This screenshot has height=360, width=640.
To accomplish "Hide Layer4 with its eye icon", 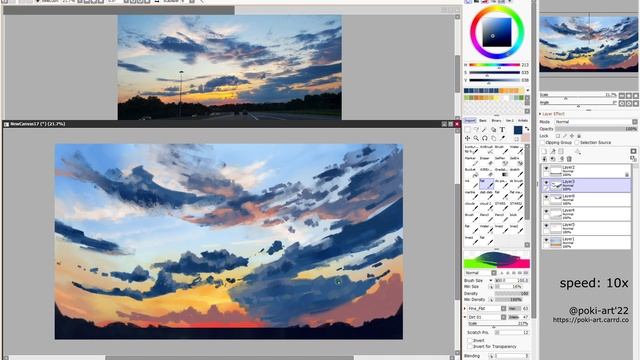I will (546, 211).
